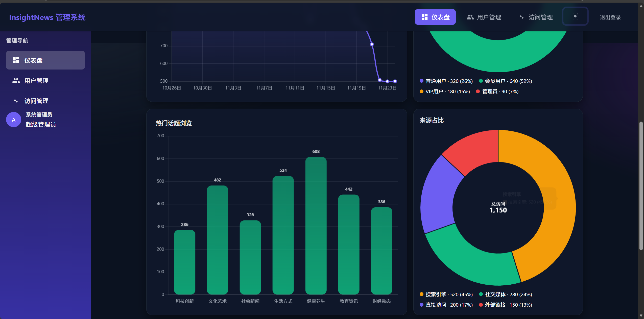
Task: Click the sidebar 访问管理 activity icon
Action: click(16, 101)
